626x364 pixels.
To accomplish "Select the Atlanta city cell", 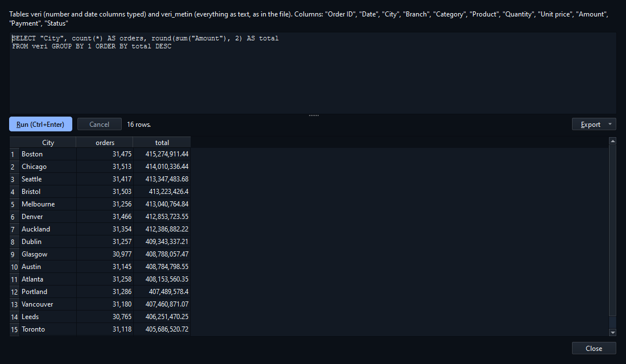I will click(48, 279).
